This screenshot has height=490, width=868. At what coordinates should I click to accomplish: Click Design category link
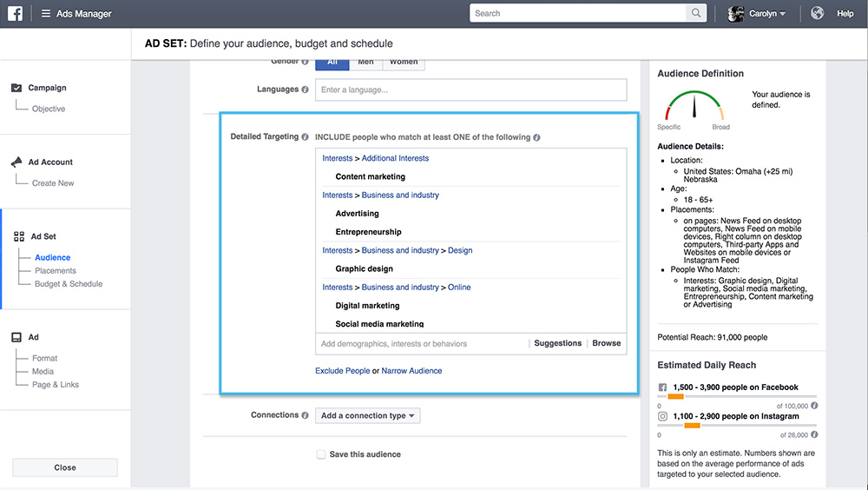(460, 250)
